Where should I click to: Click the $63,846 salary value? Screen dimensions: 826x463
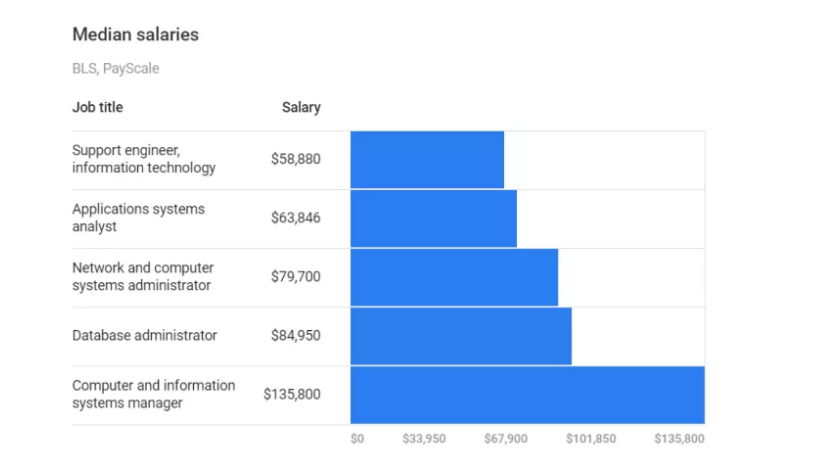[296, 218]
